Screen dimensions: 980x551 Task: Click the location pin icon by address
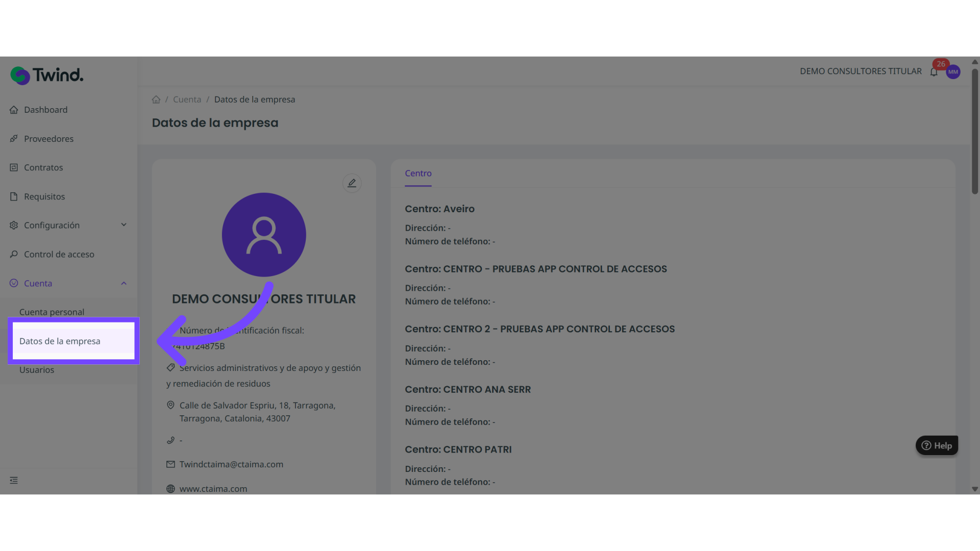(170, 405)
